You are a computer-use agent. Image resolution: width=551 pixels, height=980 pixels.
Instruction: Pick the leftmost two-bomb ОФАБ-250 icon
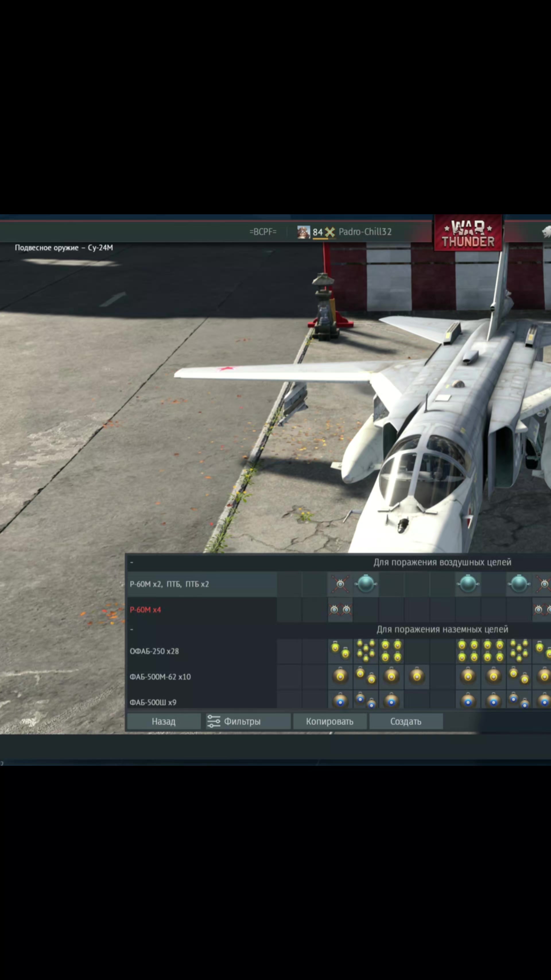pos(340,651)
